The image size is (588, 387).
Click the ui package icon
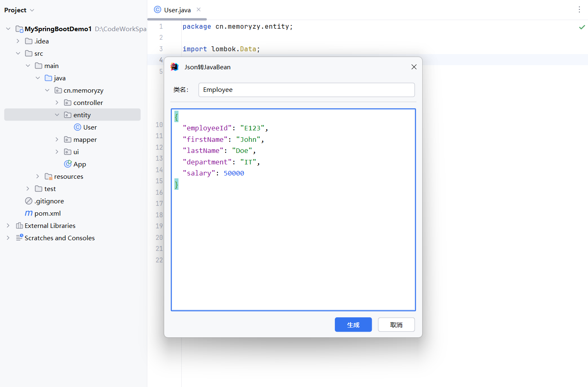pyautogui.click(x=67, y=152)
